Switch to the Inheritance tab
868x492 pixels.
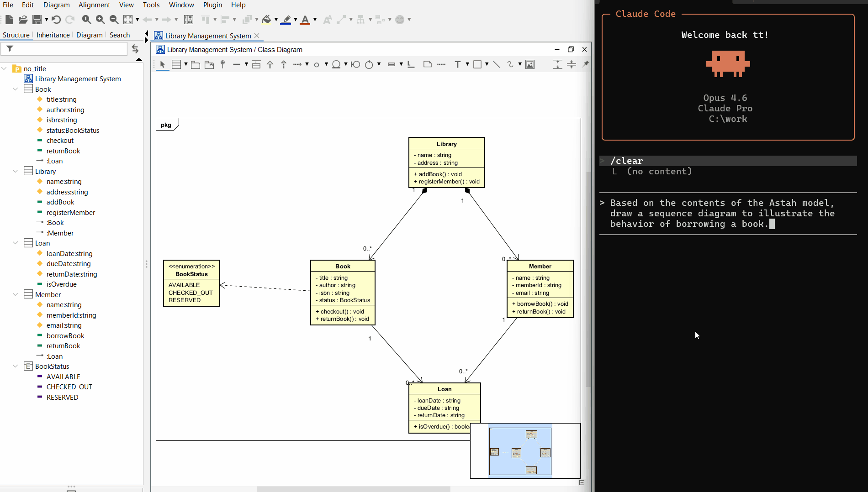point(53,35)
